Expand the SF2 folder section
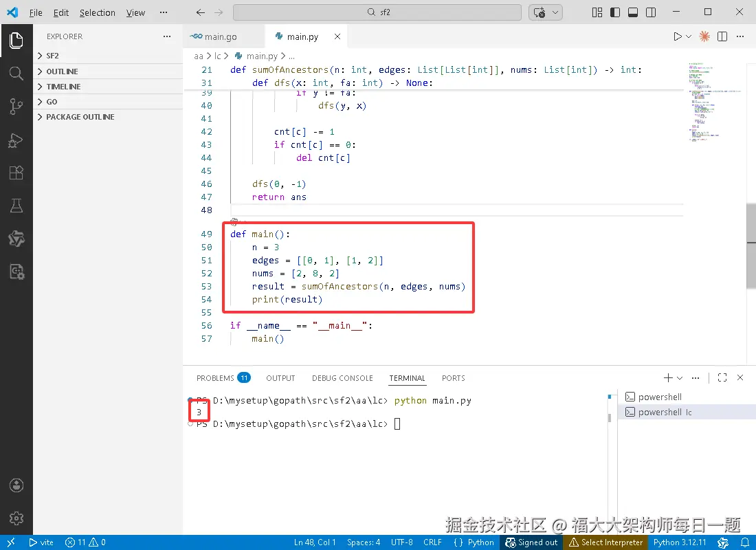 [x=109, y=56]
